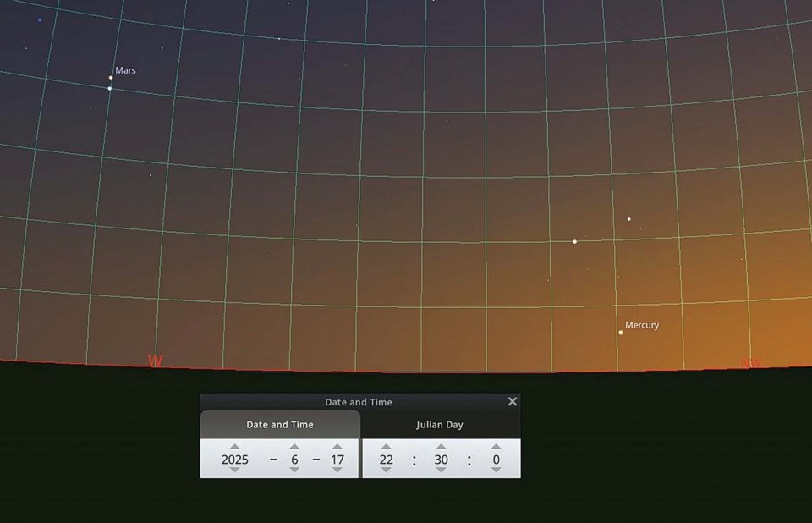812x523 pixels.
Task: Select the bright star just below Mars
Action: [109, 89]
